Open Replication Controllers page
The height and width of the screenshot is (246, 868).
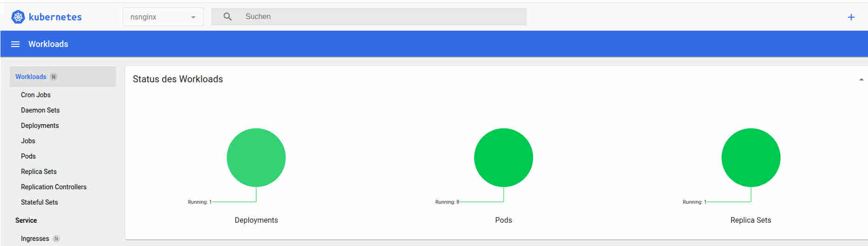pos(54,187)
